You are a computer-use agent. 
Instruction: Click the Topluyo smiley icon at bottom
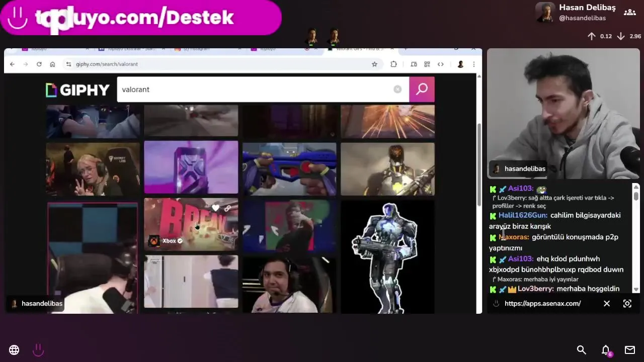(38, 350)
